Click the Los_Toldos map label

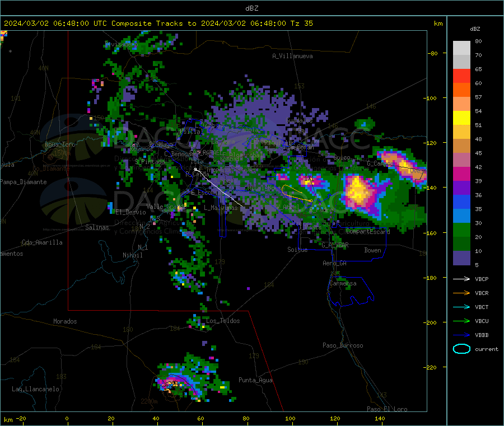coord(223,321)
